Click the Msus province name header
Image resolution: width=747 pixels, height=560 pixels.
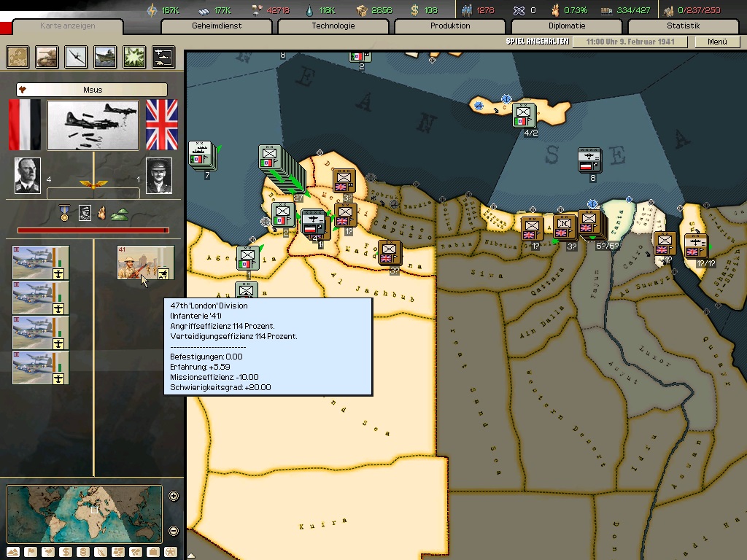coord(92,90)
